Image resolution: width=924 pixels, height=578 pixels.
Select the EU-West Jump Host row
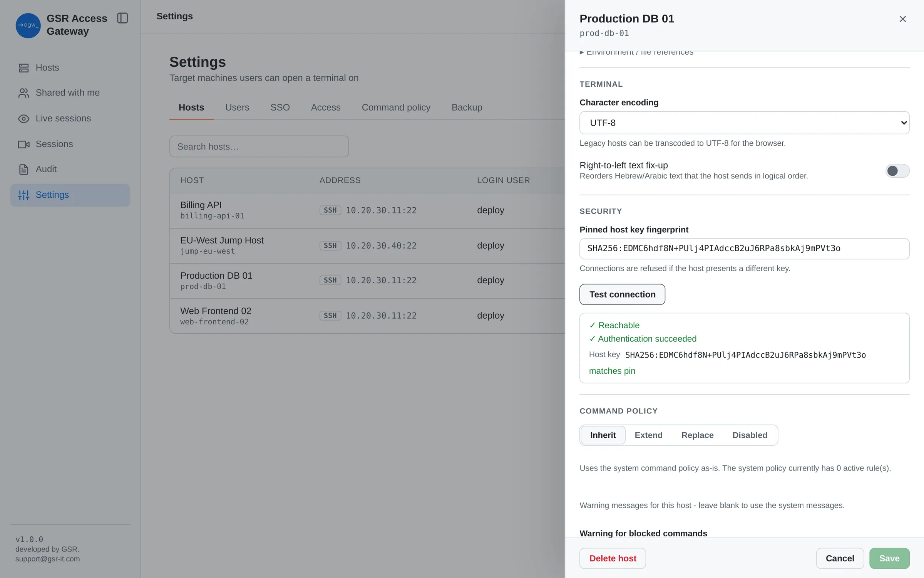pos(367,246)
